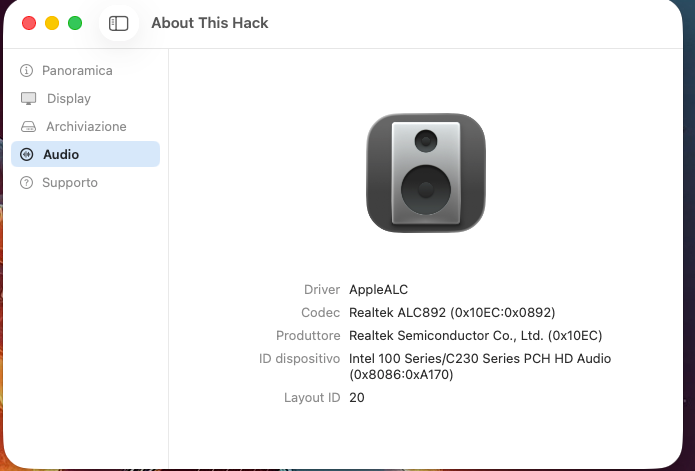Close the window with the red button
The image size is (695, 471).
29,23
